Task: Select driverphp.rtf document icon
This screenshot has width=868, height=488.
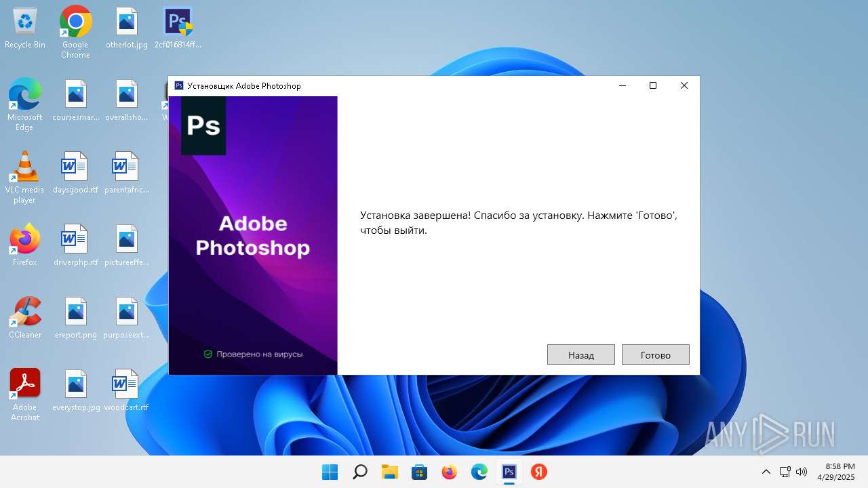Action: tap(75, 246)
